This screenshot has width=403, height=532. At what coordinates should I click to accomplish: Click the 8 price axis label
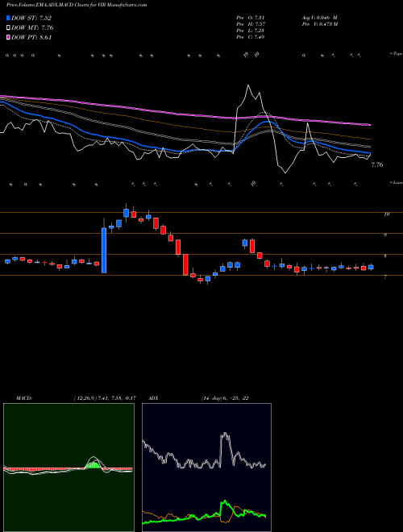pyautogui.click(x=385, y=256)
